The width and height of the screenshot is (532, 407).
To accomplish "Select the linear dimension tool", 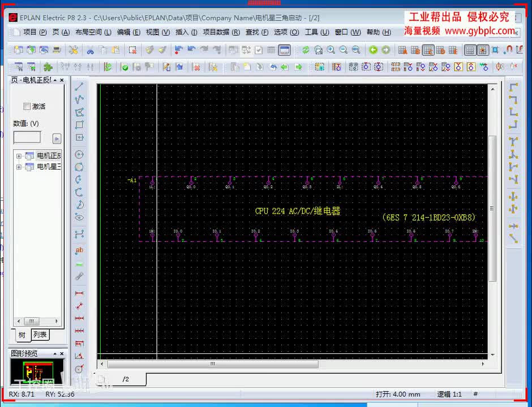I will [x=79, y=293].
